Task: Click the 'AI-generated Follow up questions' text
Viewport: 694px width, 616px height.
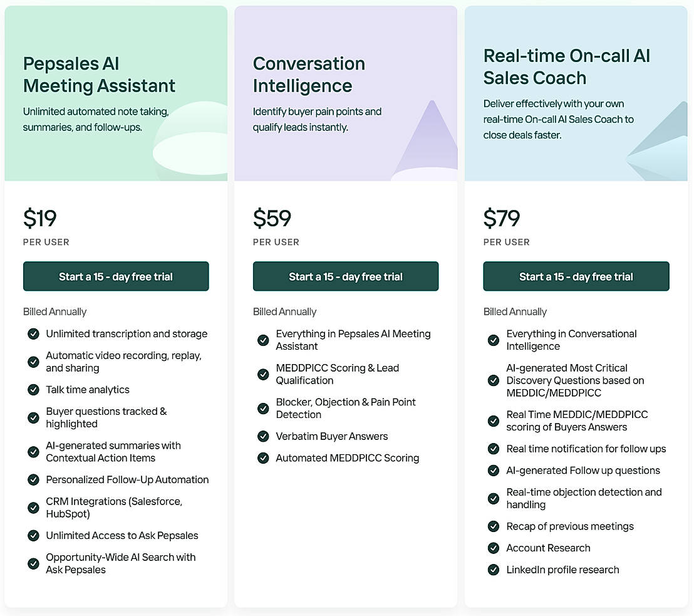Action: click(x=583, y=471)
